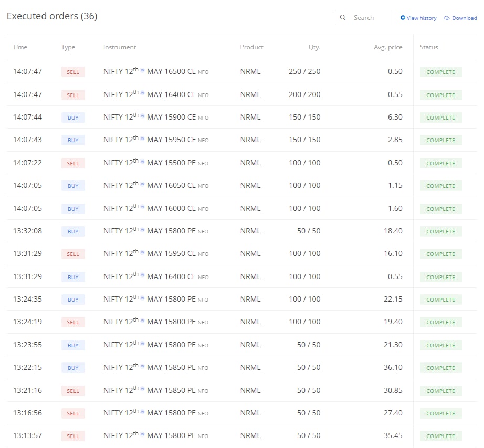Click avg price 1.15

click(x=395, y=185)
